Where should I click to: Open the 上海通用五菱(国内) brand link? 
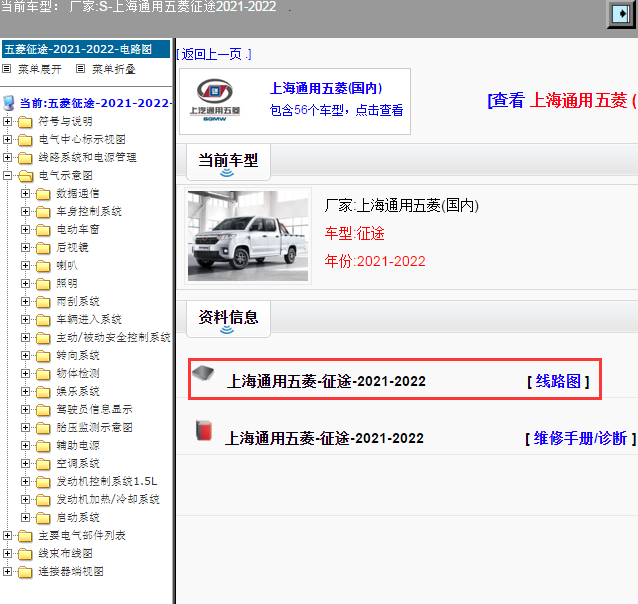click(326, 88)
